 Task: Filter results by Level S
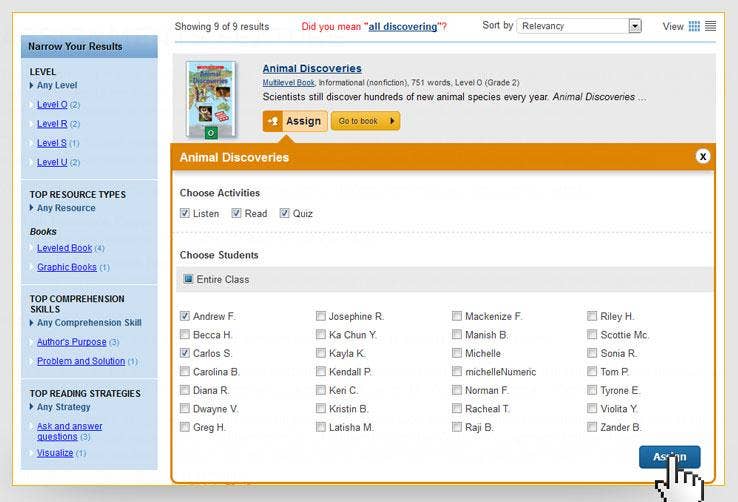52,143
